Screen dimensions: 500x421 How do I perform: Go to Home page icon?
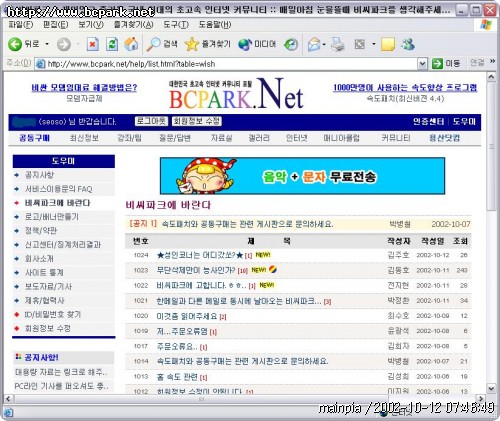131,44
